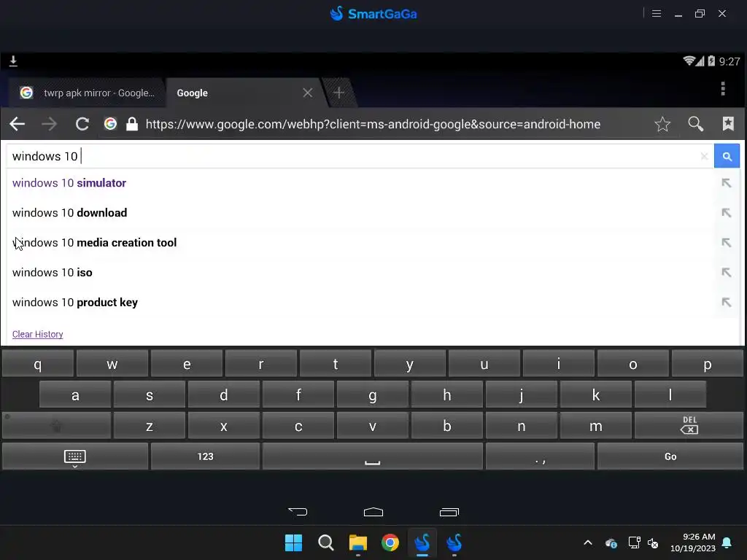This screenshot has width=747, height=560.
Task: Click the blue Google search button
Action: click(x=727, y=156)
